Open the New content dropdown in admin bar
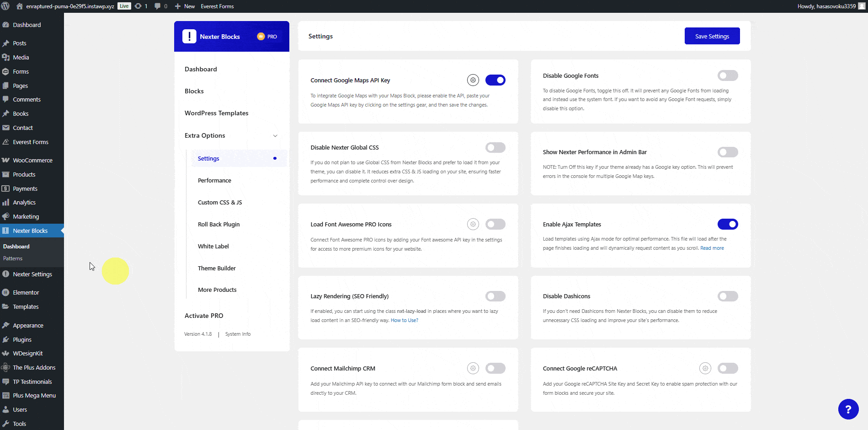Screen dimensions: 868x430 click(x=185, y=6)
